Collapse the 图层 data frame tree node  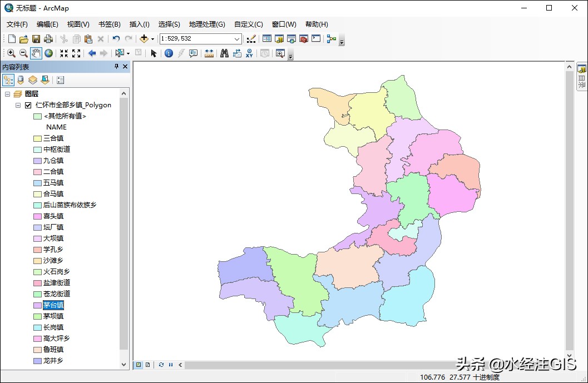click(8, 94)
